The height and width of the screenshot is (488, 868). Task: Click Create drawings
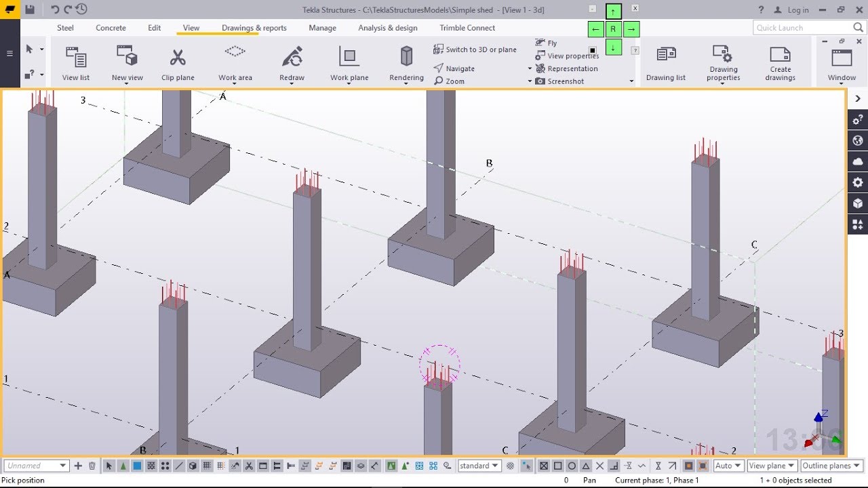click(781, 64)
